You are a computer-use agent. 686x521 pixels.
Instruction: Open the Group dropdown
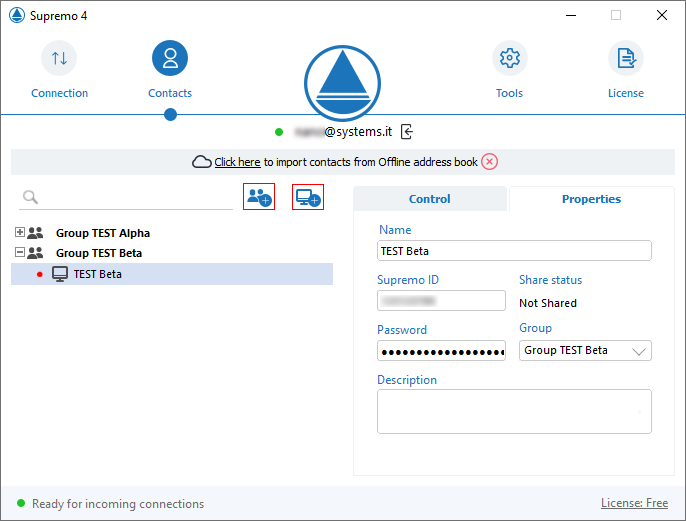[585, 350]
